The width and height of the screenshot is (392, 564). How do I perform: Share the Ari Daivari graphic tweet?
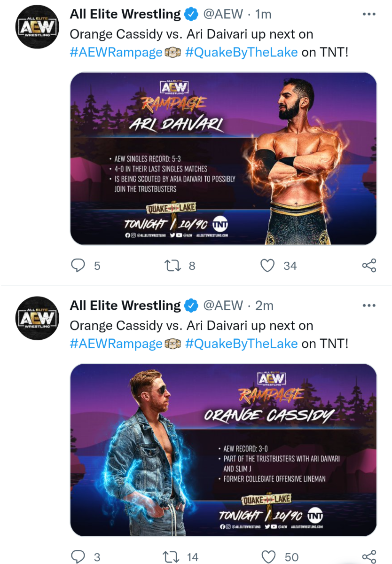(369, 266)
